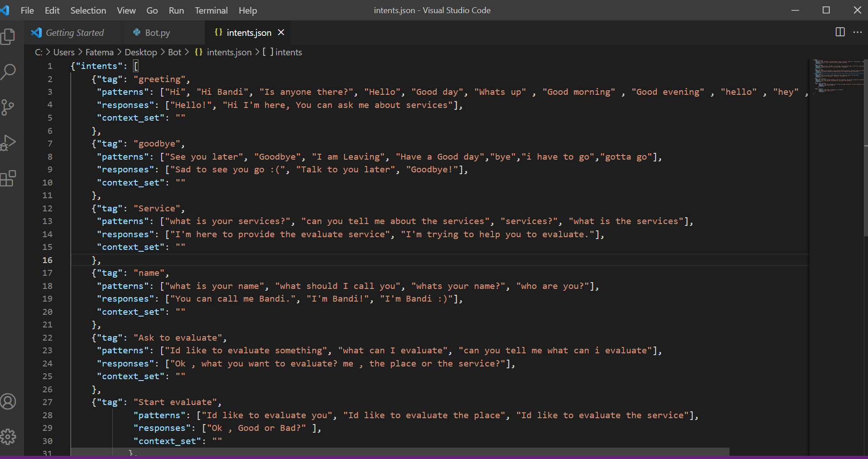Click the "Hi Bandi" pattern string

(x=222, y=92)
